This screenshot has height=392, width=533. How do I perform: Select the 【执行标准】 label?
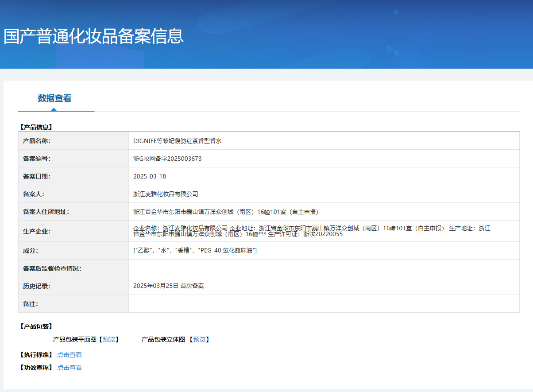36,355
